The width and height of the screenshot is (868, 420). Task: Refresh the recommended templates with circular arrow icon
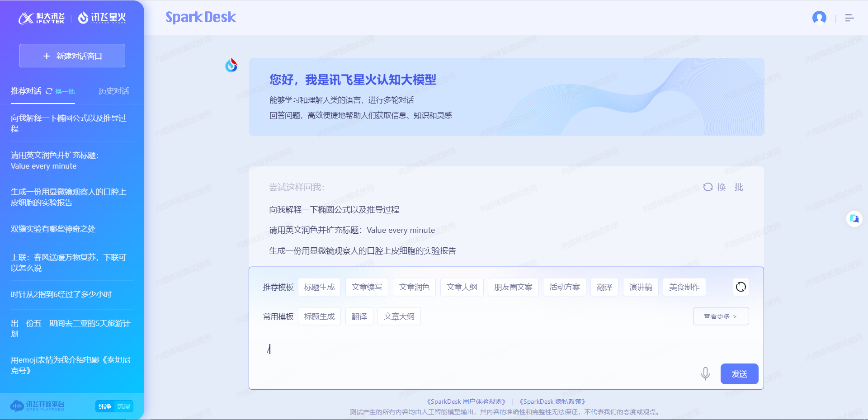click(x=741, y=287)
